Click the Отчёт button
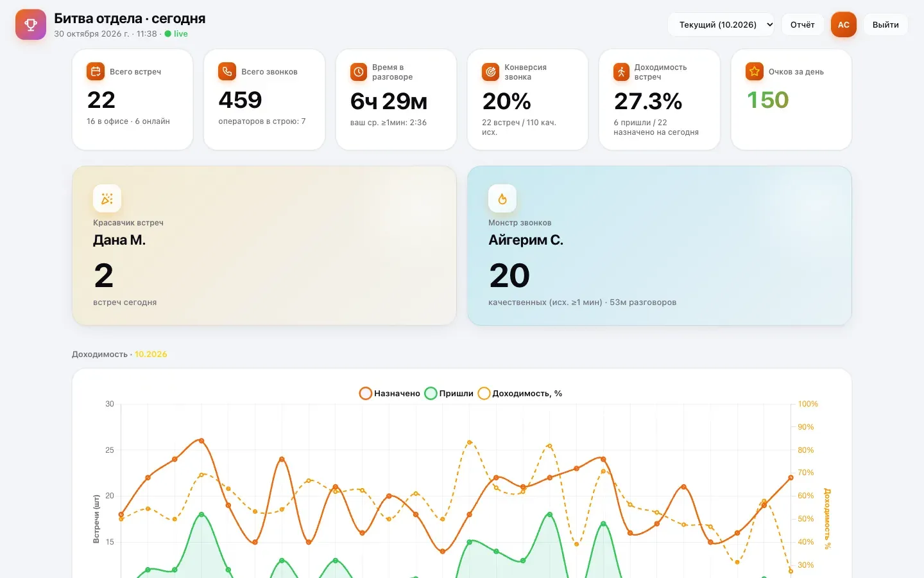This screenshot has height=578, width=924. [802, 24]
